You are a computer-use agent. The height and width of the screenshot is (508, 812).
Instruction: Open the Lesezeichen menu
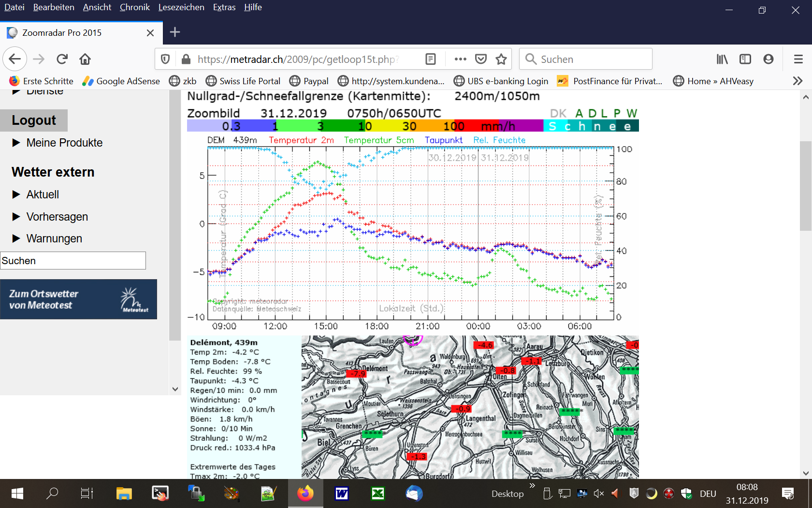tap(181, 7)
